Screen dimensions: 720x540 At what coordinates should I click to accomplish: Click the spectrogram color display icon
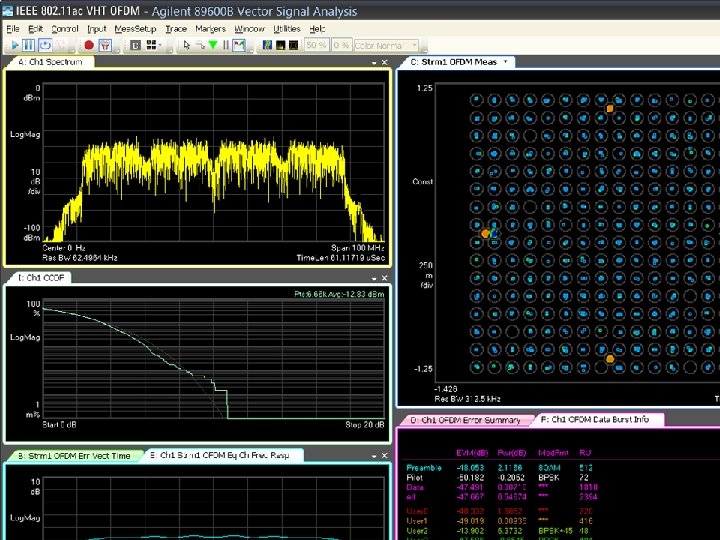click(x=266, y=45)
